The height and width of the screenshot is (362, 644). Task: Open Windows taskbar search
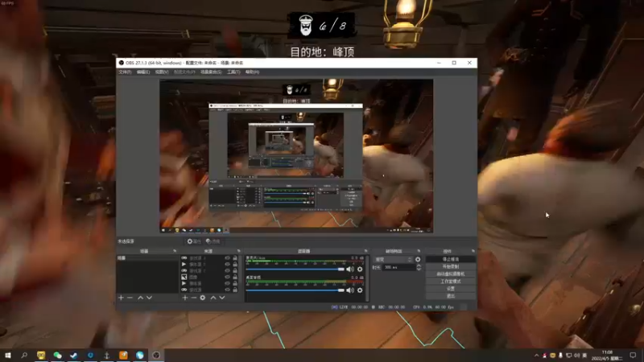24,355
